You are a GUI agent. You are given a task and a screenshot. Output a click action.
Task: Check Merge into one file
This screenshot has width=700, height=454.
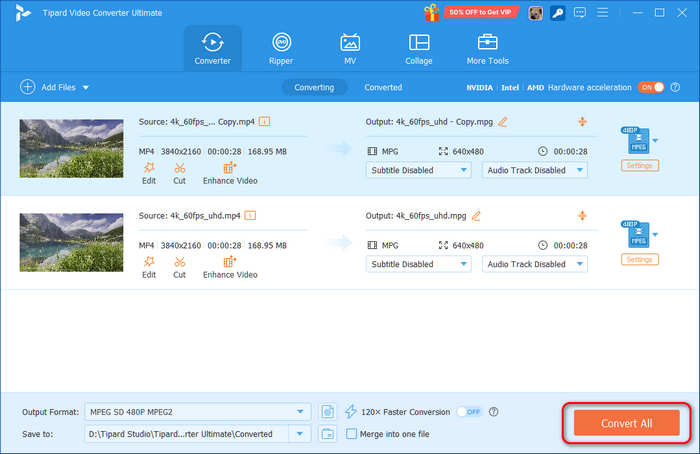[351, 433]
